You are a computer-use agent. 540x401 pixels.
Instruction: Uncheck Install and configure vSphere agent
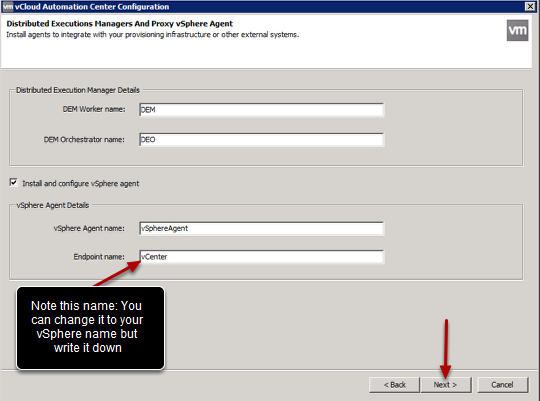point(13,183)
